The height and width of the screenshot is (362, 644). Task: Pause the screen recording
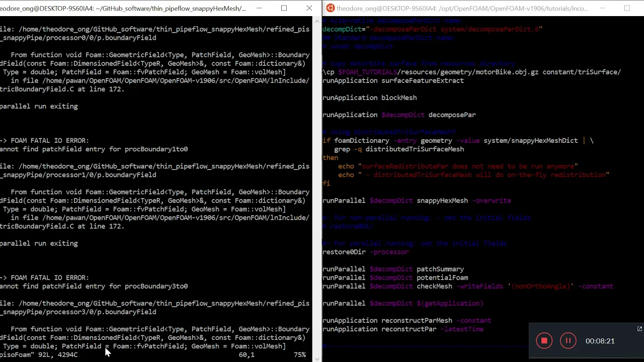pos(568,341)
